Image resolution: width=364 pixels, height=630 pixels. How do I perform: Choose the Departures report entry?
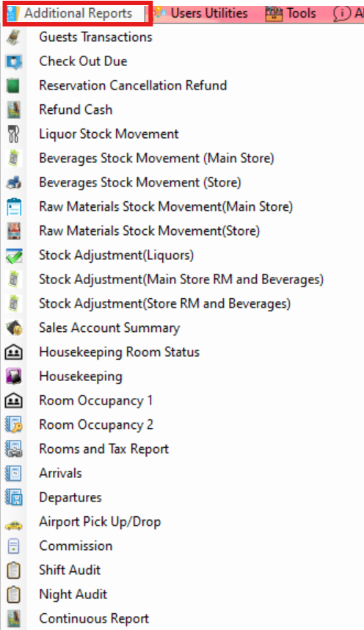[x=70, y=498]
